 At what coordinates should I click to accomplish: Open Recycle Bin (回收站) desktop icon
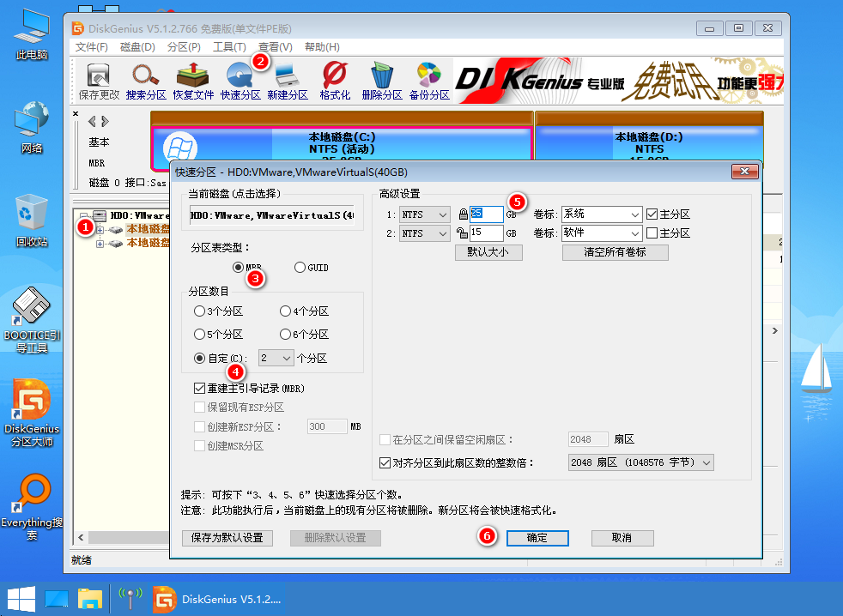[32, 221]
